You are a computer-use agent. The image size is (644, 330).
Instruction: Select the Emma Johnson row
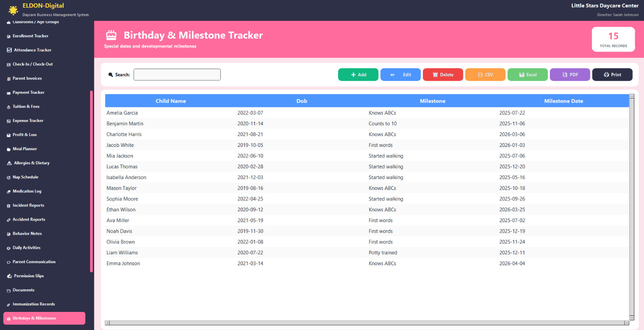tap(367, 263)
